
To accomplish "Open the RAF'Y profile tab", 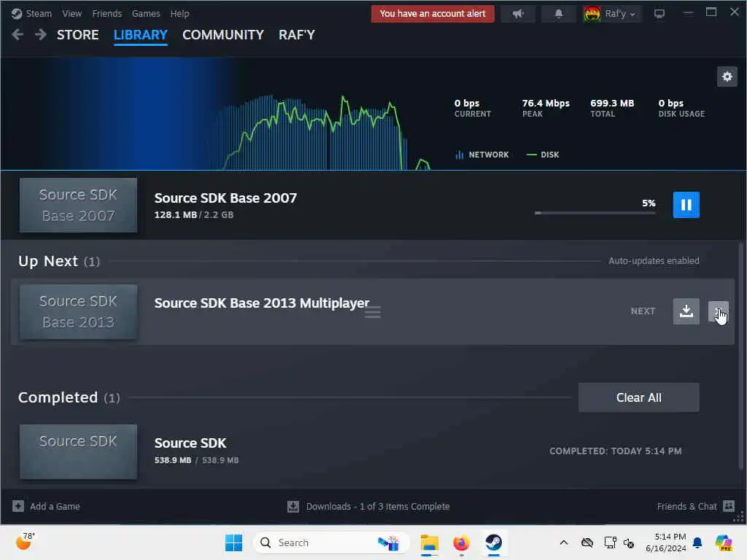I will (297, 35).
